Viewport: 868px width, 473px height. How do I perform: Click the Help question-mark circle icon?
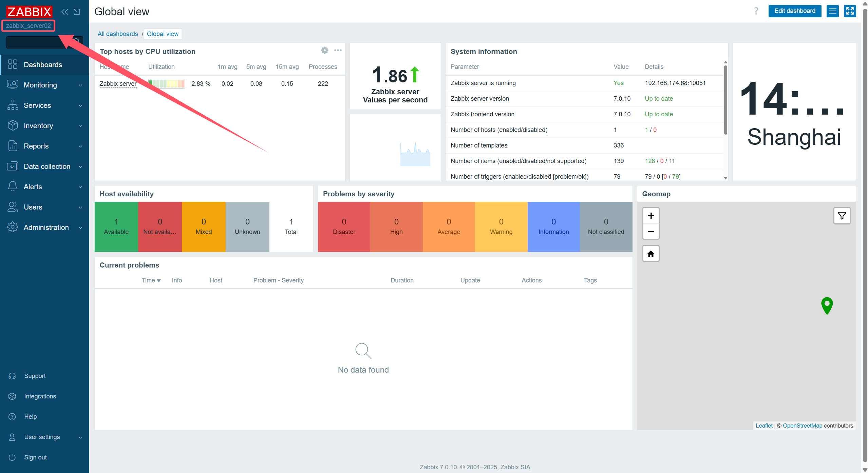tap(12, 416)
